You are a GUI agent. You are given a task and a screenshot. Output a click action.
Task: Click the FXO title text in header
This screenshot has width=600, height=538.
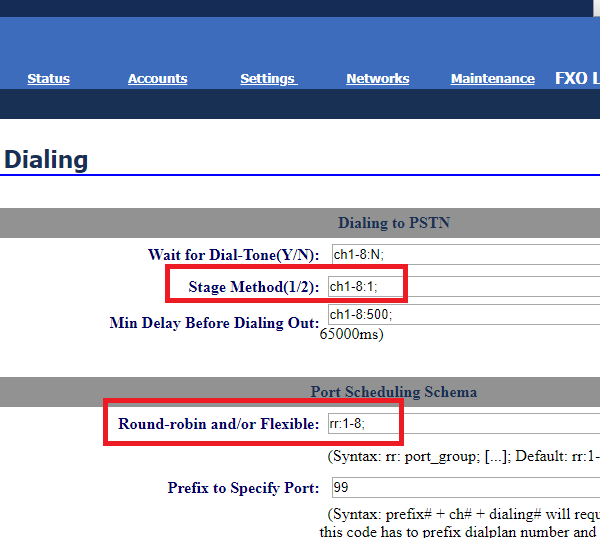576,78
